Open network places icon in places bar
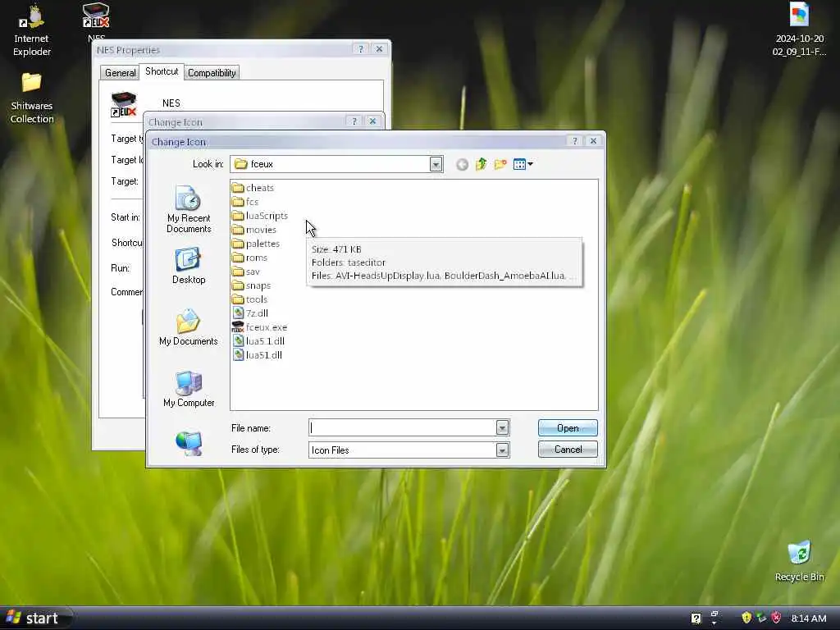The width and height of the screenshot is (840, 630). (189, 444)
